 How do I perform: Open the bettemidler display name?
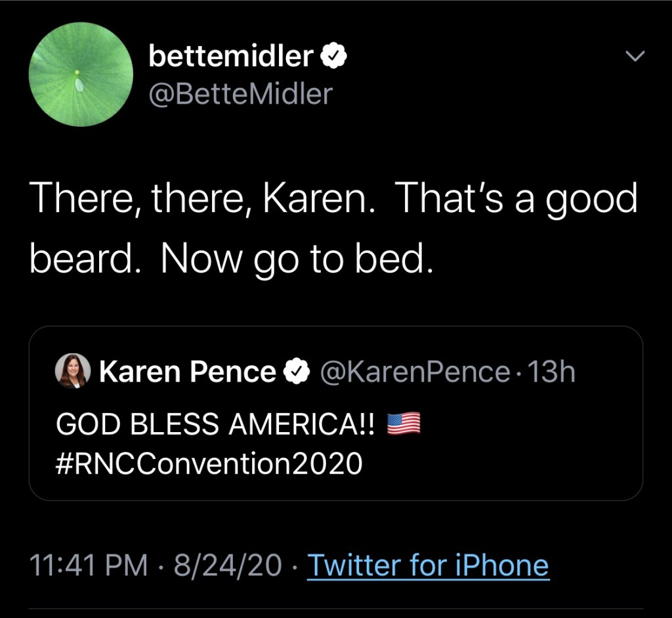coord(231,57)
